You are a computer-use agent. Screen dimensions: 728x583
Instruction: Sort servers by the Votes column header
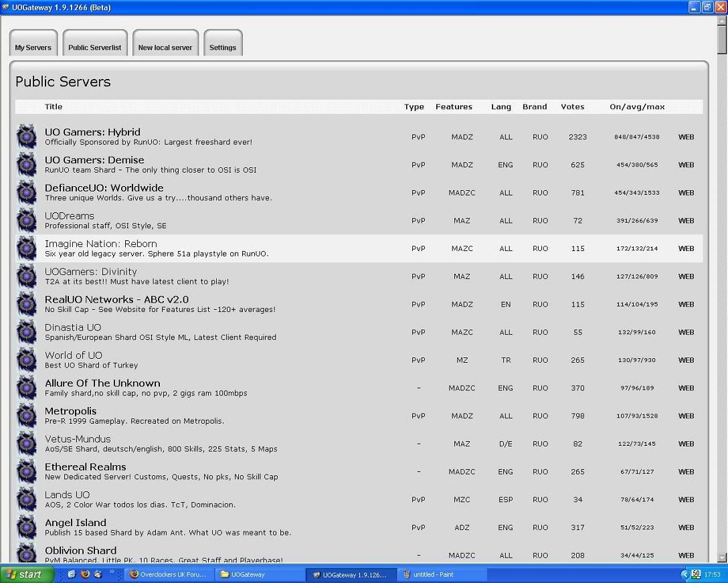click(x=573, y=106)
